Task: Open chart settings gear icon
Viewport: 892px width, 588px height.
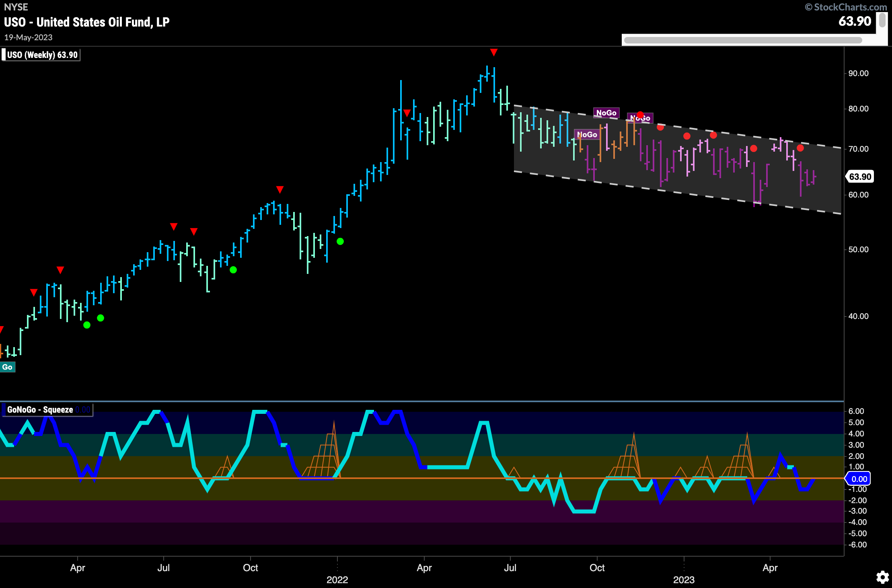Action: click(x=882, y=577)
